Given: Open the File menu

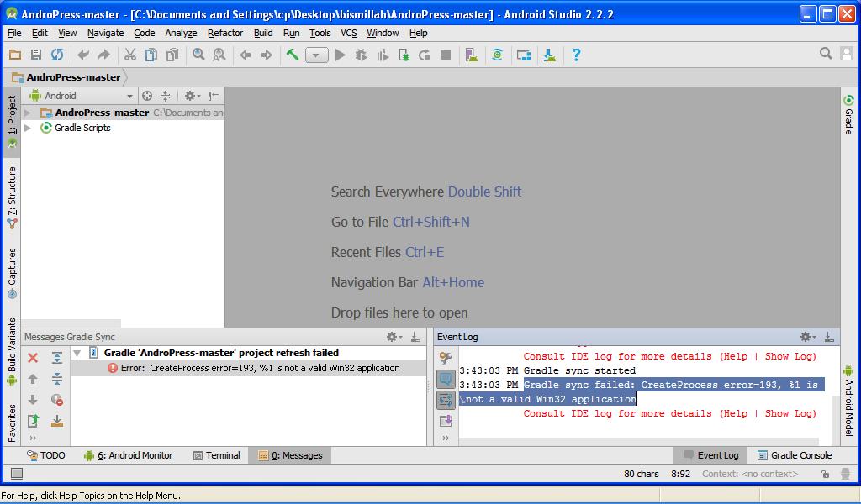Looking at the screenshot, I should pos(14,33).
